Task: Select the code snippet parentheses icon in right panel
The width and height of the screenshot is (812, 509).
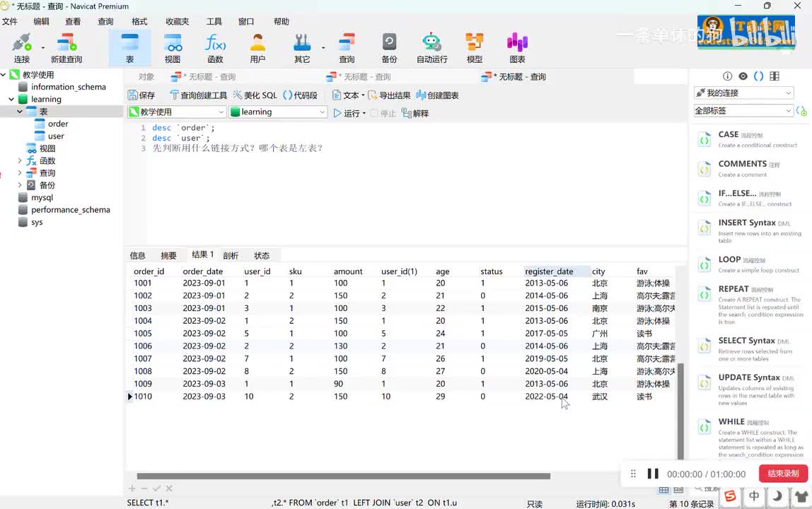Action: click(x=759, y=76)
